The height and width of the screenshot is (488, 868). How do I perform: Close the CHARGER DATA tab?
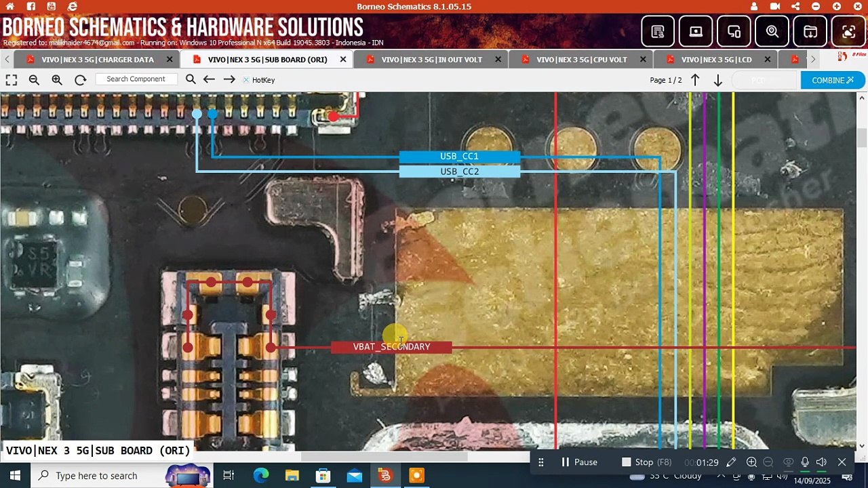coord(170,60)
